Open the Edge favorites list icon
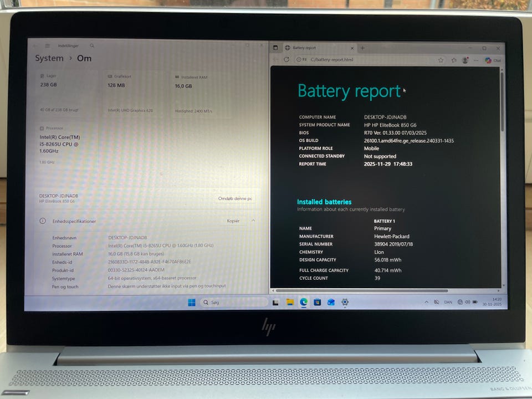532x399 pixels. coord(454,60)
